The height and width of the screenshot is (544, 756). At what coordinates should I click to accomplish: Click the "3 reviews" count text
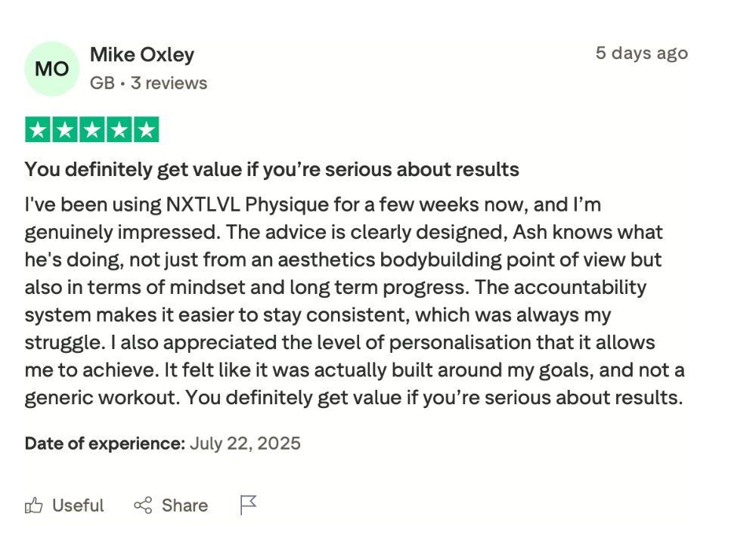(169, 83)
